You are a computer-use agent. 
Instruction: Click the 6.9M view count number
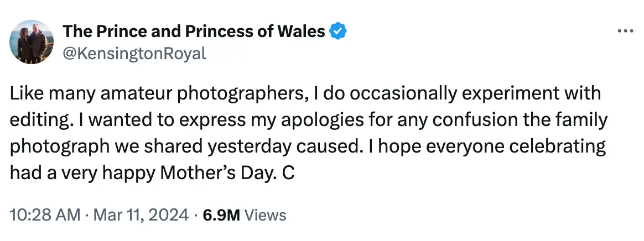[x=221, y=214]
